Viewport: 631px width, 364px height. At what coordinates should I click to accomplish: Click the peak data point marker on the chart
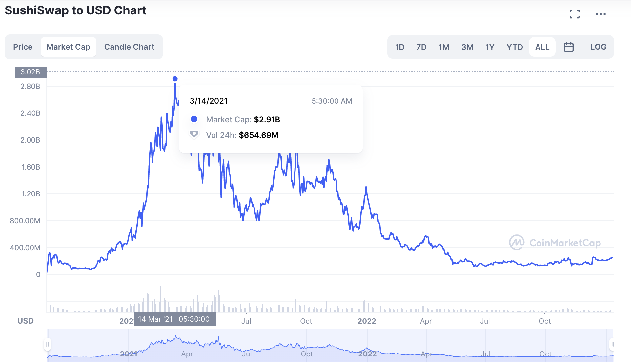175,79
